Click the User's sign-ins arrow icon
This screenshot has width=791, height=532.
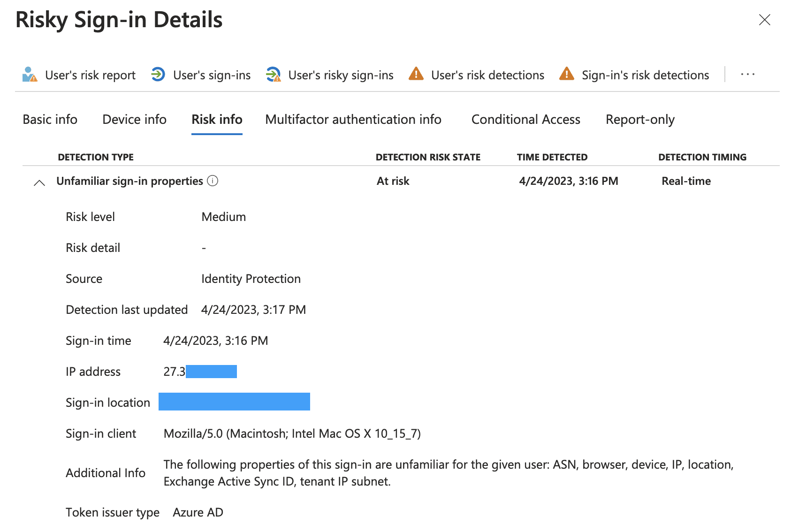(158, 75)
